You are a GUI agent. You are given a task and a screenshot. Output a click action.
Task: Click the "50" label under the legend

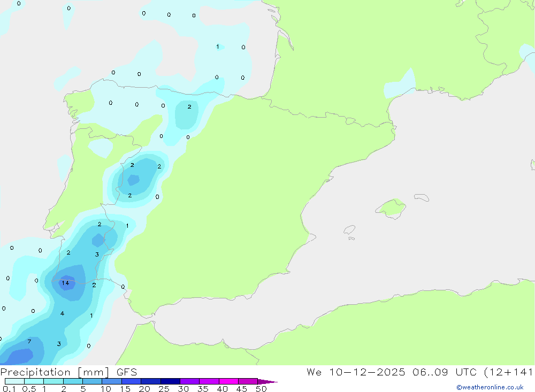tap(261, 389)
